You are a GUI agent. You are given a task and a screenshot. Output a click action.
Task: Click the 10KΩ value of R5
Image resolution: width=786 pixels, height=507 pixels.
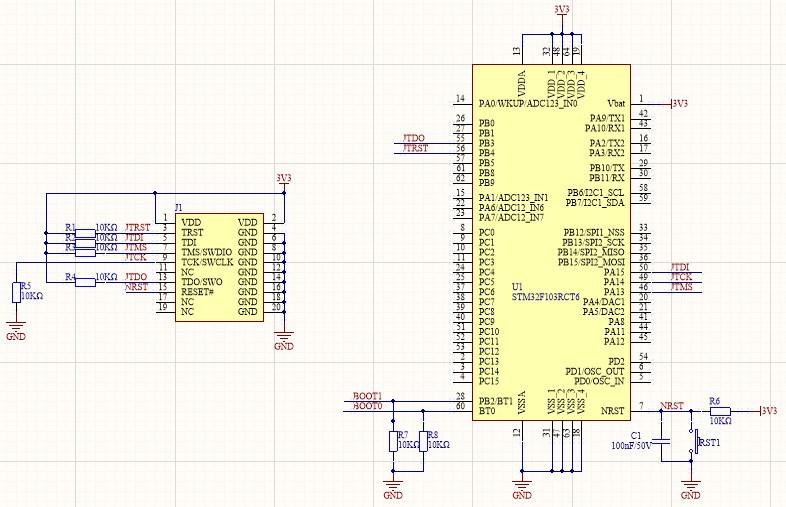(32, 296)
